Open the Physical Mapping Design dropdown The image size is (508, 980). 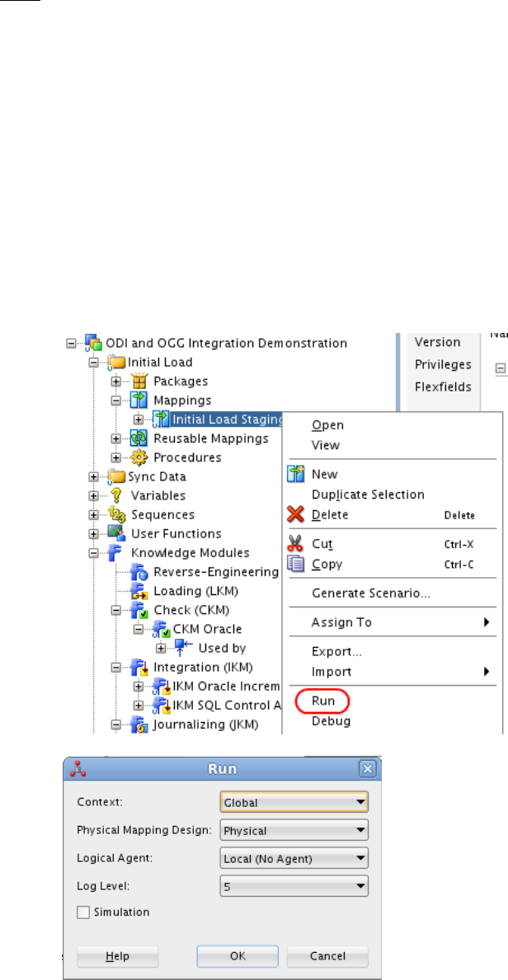(x=294, y=831)
